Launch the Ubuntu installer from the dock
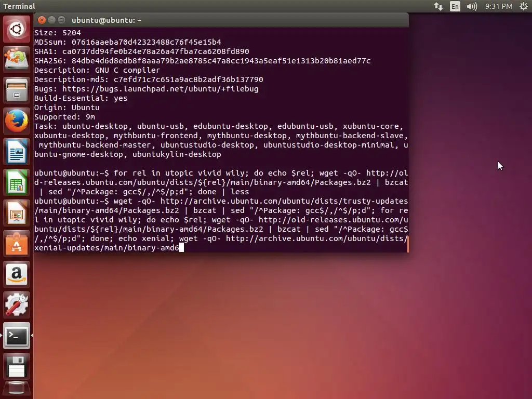 (x=16, y=59)
